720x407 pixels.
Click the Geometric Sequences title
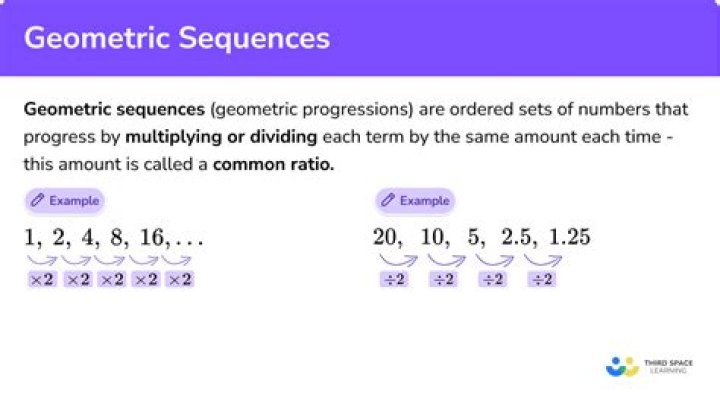pos(177,38)
